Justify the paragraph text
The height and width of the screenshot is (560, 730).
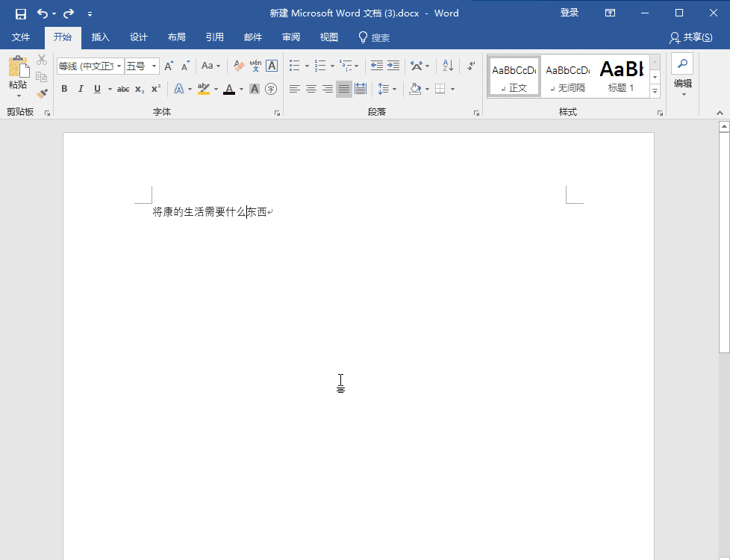(344, 89)
